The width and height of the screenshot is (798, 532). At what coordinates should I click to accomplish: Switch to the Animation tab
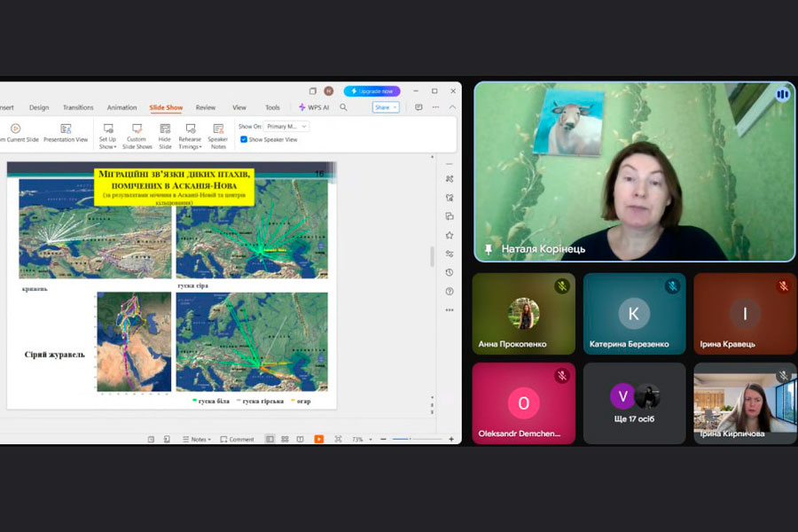pos(121,107)
